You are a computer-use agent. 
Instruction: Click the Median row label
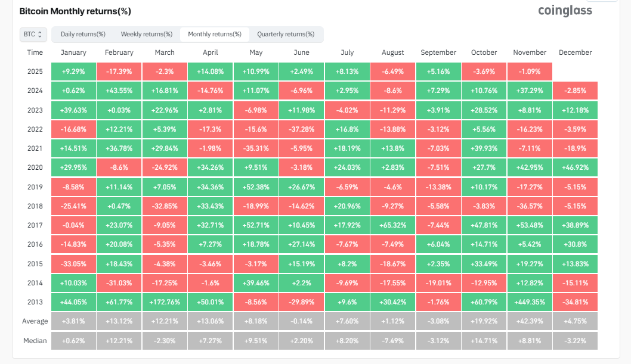[35, 341]
